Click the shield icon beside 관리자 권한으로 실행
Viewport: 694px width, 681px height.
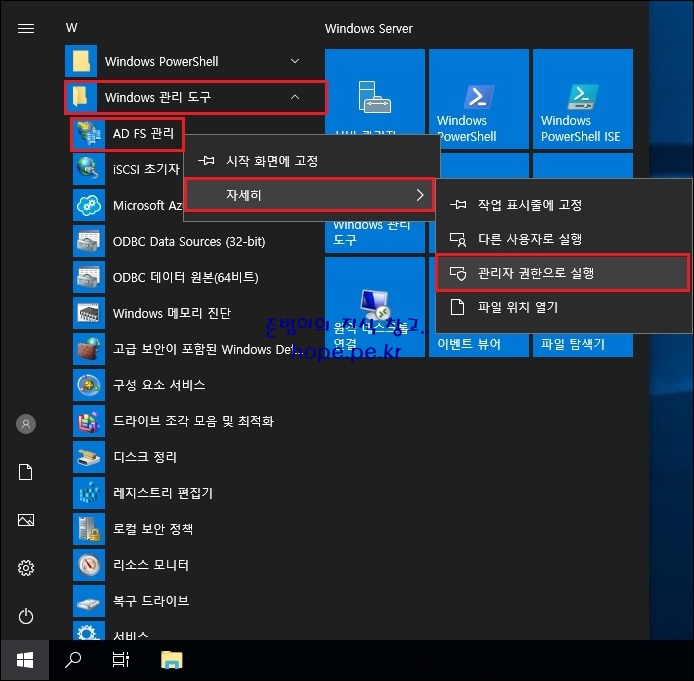tap(458, 273)
